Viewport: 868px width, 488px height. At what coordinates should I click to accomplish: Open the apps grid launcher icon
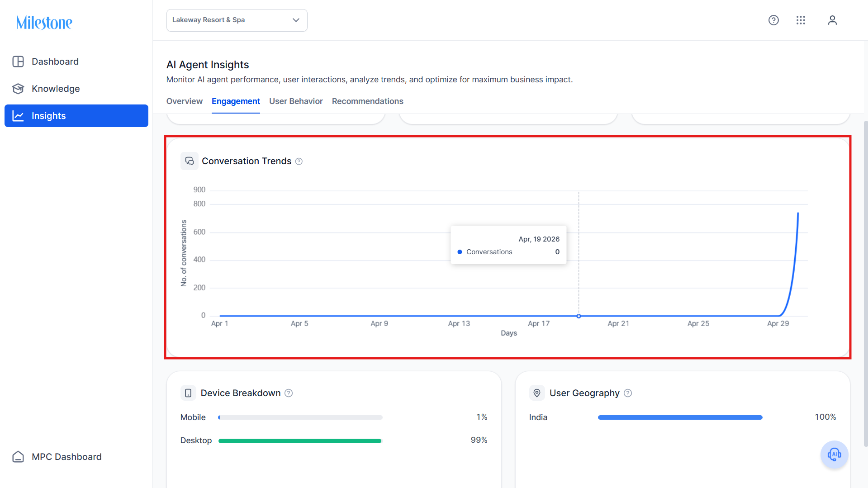[x=801, y=20]
